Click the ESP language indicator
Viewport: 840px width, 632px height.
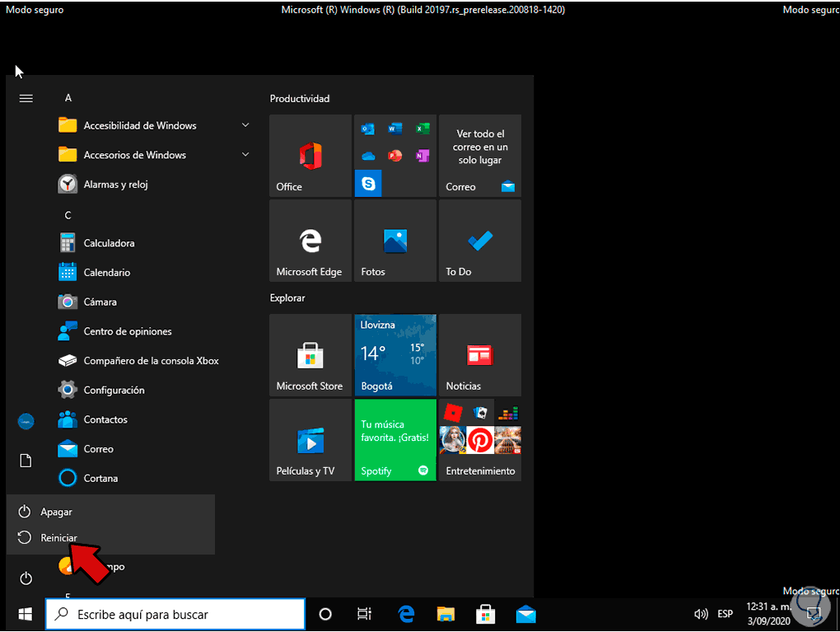click(x=726, y=614)
